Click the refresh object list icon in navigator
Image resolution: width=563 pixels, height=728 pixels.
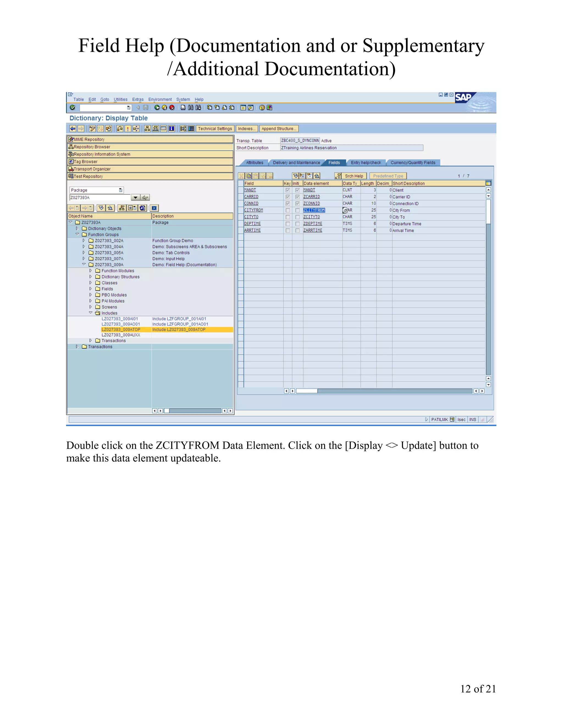[x=142, y=208]
